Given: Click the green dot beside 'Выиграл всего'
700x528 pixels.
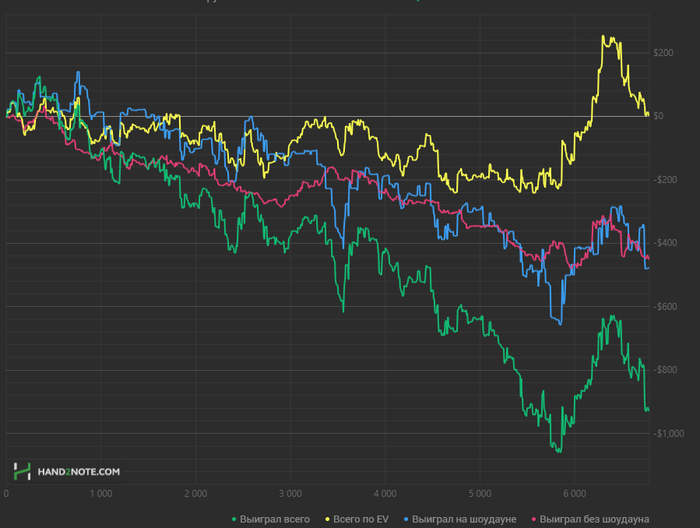Looking at the screenshot, I should [x=234, y=520].
